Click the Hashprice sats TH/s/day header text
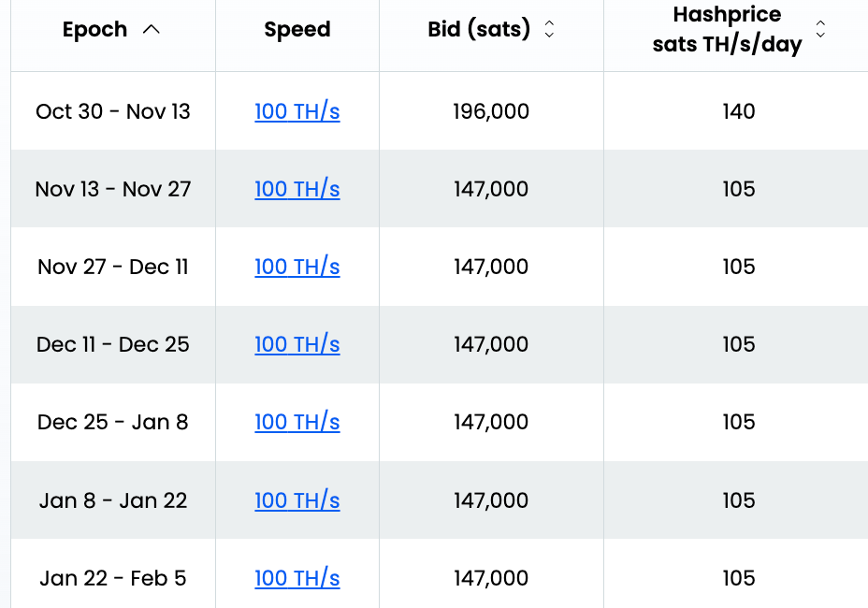This screenshot has width=868, height=608. coord(727,30)
